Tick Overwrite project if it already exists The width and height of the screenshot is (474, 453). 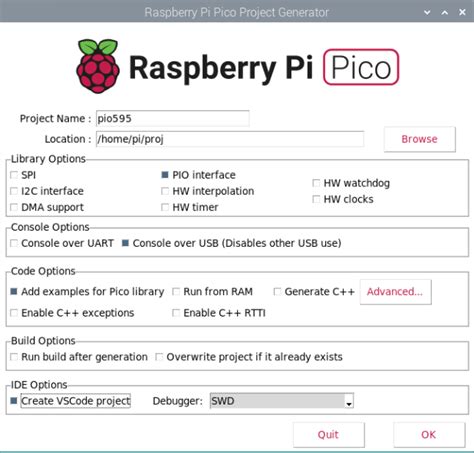pyautogui.click(x=159, y=357)
